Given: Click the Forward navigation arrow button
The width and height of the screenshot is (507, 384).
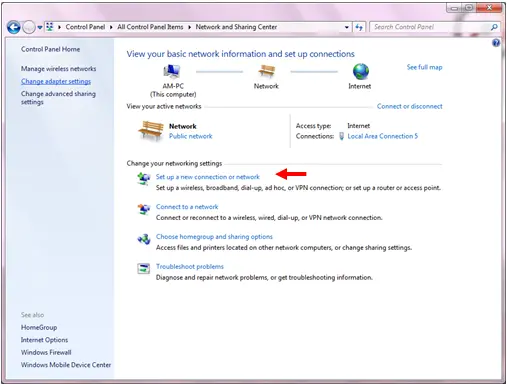Looking at the screenshot, I should pos(29,27).
